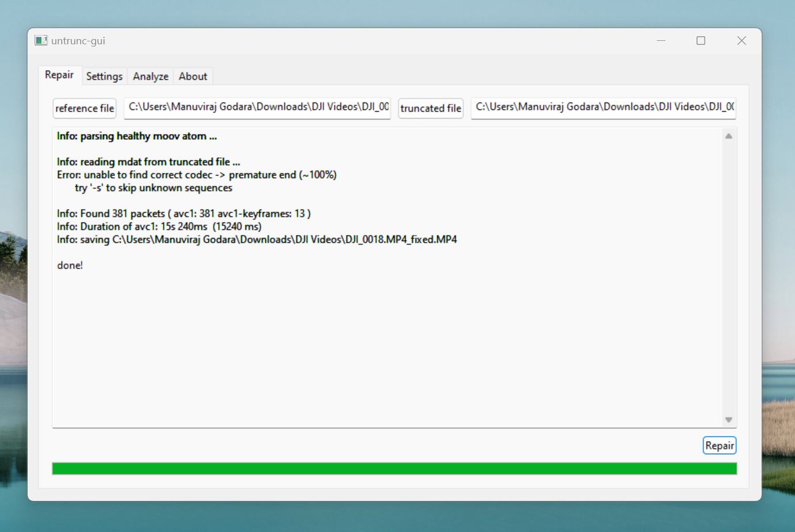The image size is (795, 532).
Task: Click the 'reading mdat from truncated file' line
Action: click(149, 162)
